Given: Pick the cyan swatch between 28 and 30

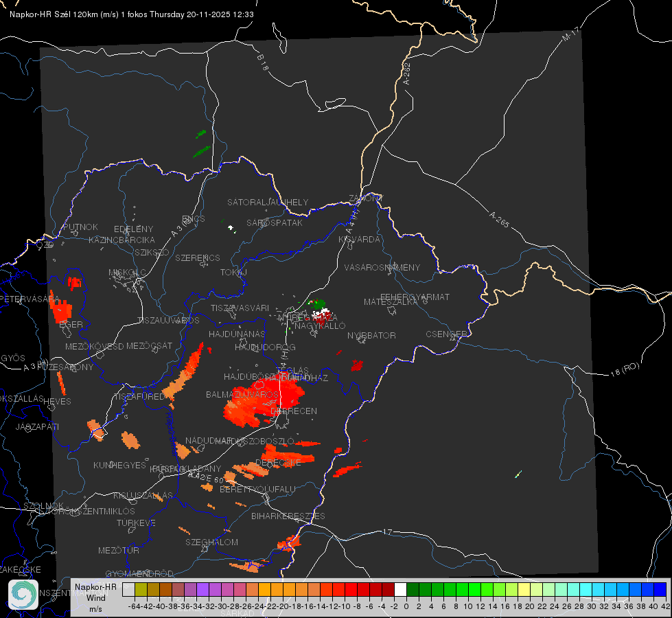Looking at the screenshot, I should 586,589.
